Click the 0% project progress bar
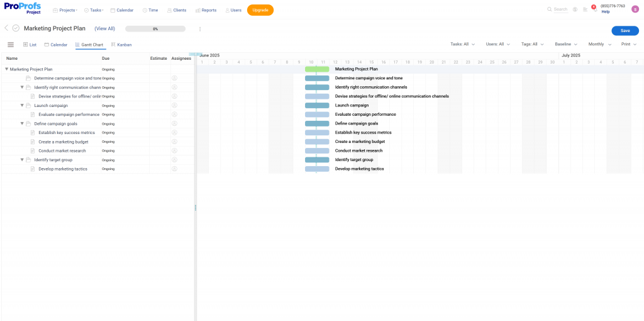This screenshot has width=644, height=321. [x=155, y=29]
